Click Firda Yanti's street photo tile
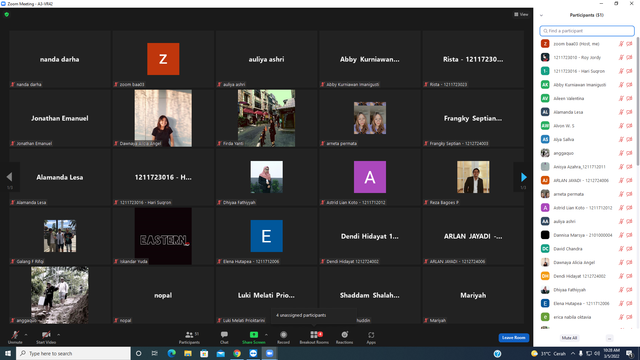640x360 pixels. [266, 118]
